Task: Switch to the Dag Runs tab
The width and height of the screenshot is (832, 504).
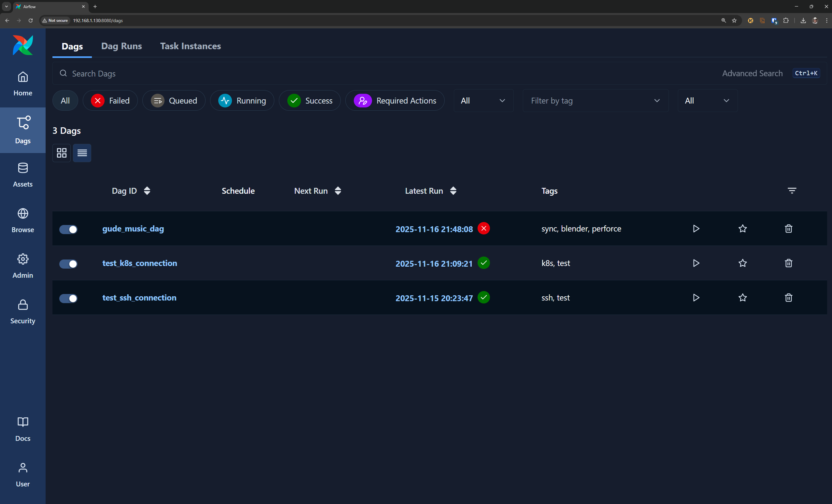Action: 122,46
